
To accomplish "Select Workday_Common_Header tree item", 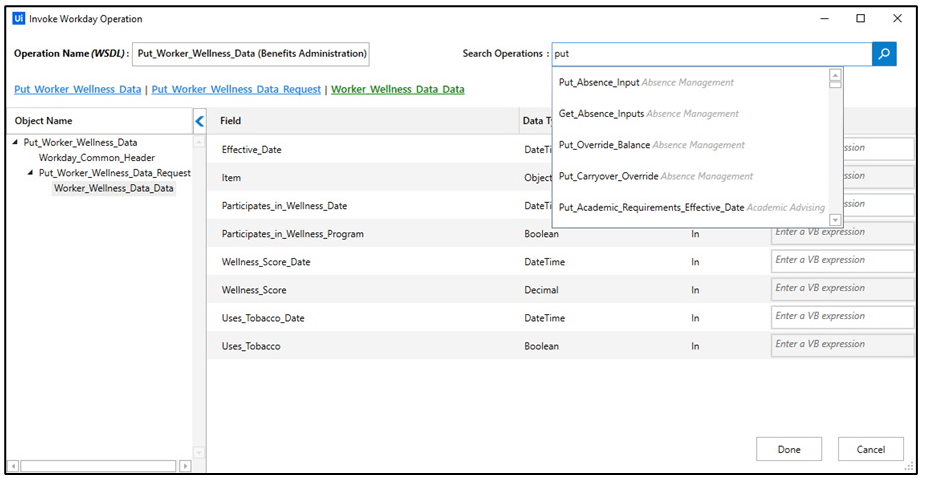I will (x=97, y=157).
